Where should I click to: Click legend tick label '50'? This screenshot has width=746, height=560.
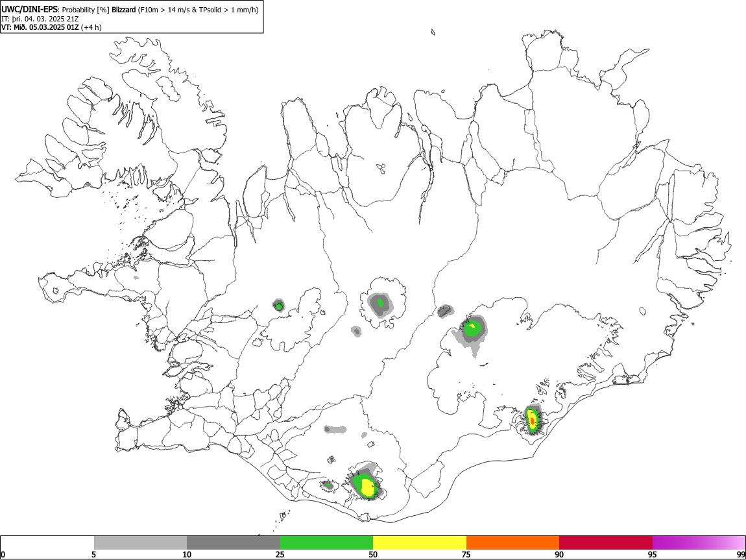(x=373, y=554)
